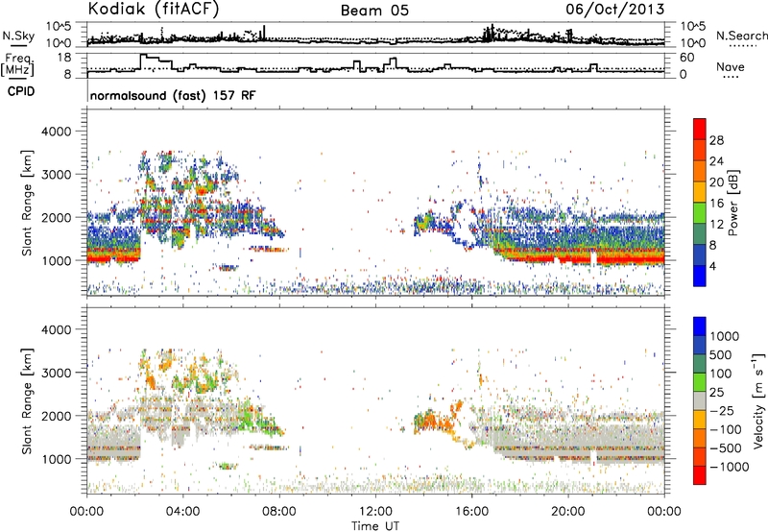Click velocity colorbar value '-25'
The image size is (768, 532).
tap(722, 410)
